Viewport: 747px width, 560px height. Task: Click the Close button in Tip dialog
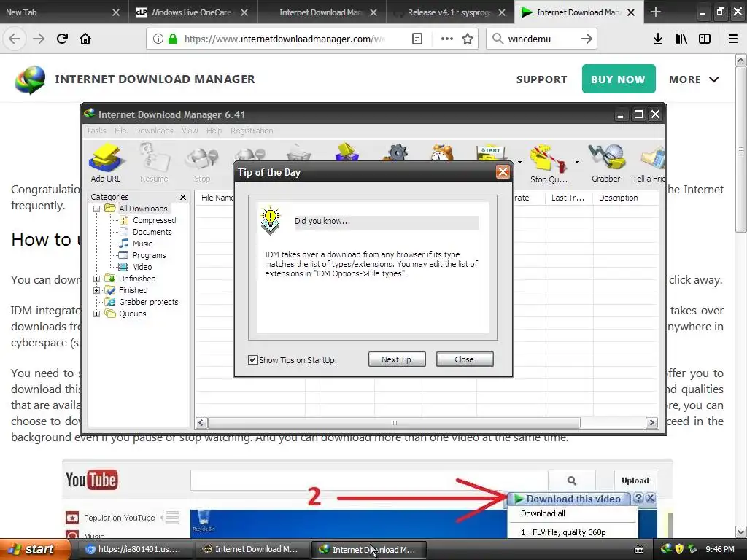pos(465,359)
